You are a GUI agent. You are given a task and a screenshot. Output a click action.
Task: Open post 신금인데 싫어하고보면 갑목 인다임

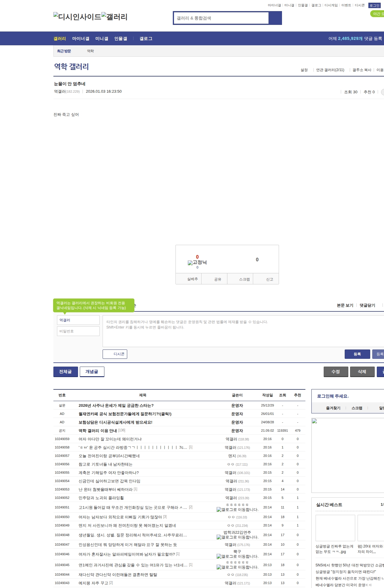(109, 481)
